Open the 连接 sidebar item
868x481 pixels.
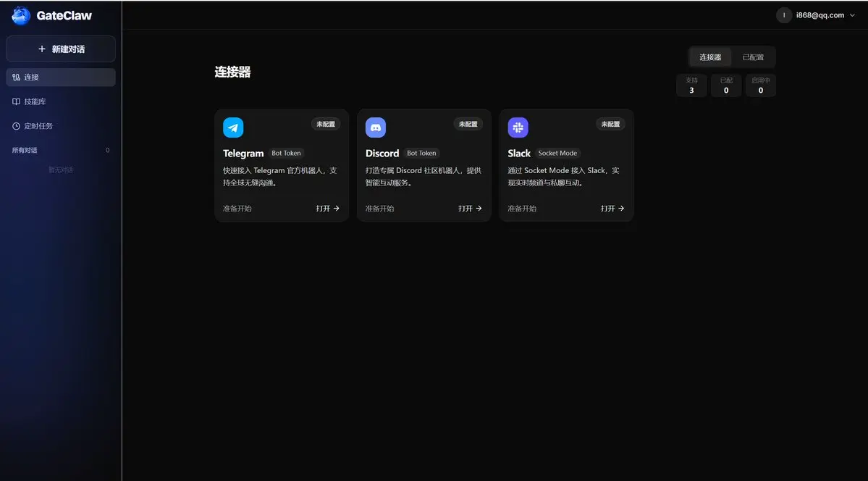click(61, 77)
